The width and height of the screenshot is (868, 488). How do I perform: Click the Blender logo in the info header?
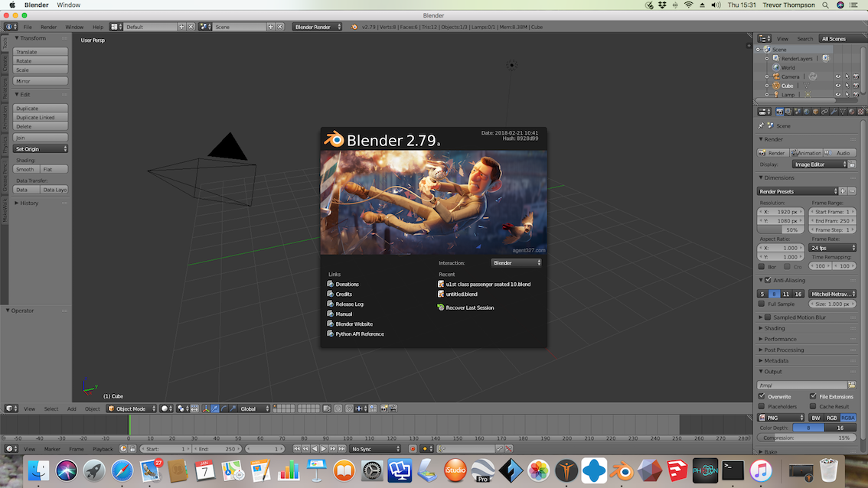[x=354, y=27]
